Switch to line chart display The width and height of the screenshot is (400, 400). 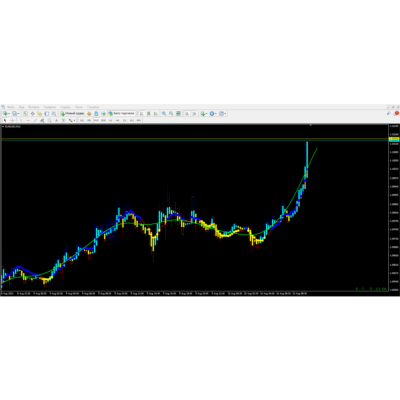point(155,114)
